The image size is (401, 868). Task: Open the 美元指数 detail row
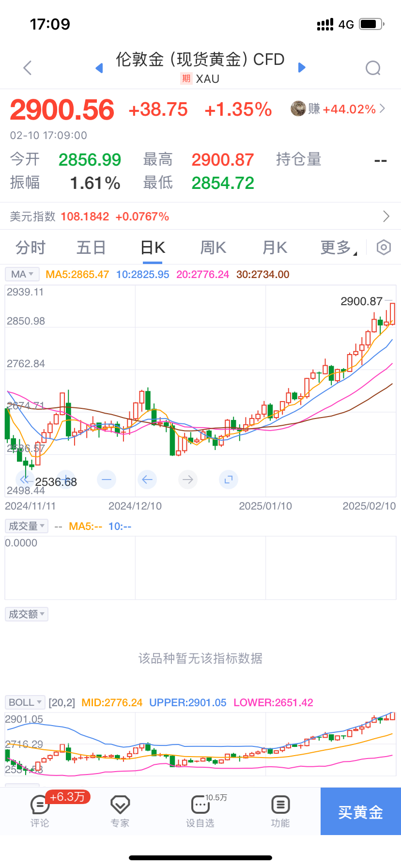pyautogui.click(x=200, y=217)
